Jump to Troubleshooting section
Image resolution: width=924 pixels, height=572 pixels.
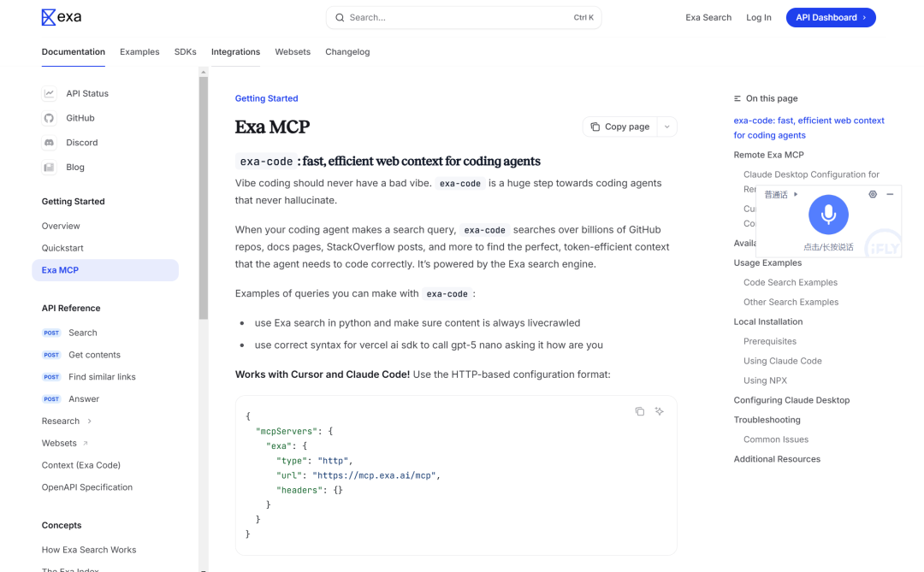coord(767,420)
